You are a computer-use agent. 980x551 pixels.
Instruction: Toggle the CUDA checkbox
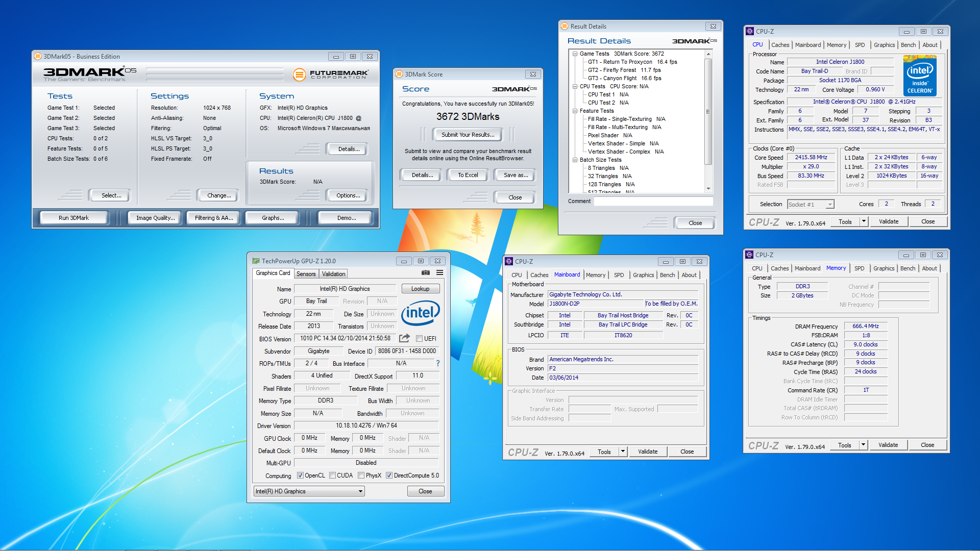pos(332,475)
